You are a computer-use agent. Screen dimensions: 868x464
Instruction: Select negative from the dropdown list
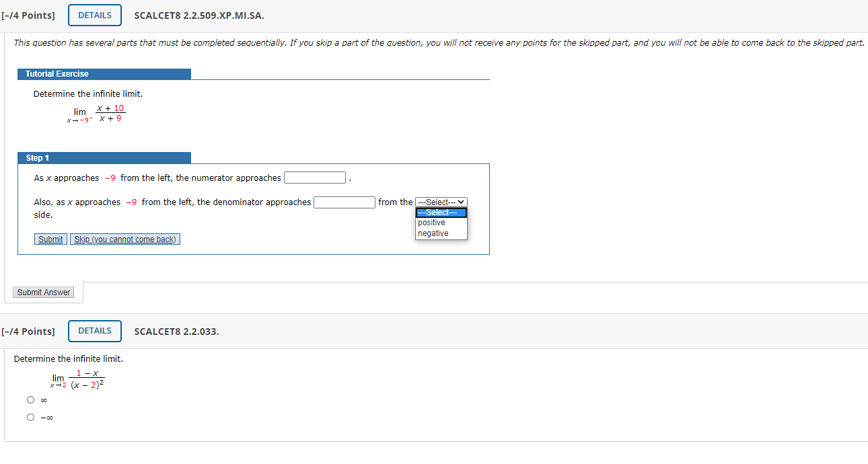point(441,233)
